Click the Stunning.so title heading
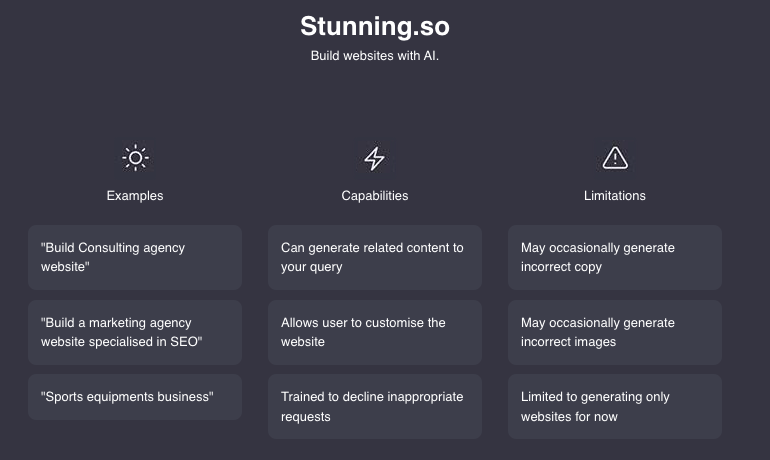 point(375,25)
